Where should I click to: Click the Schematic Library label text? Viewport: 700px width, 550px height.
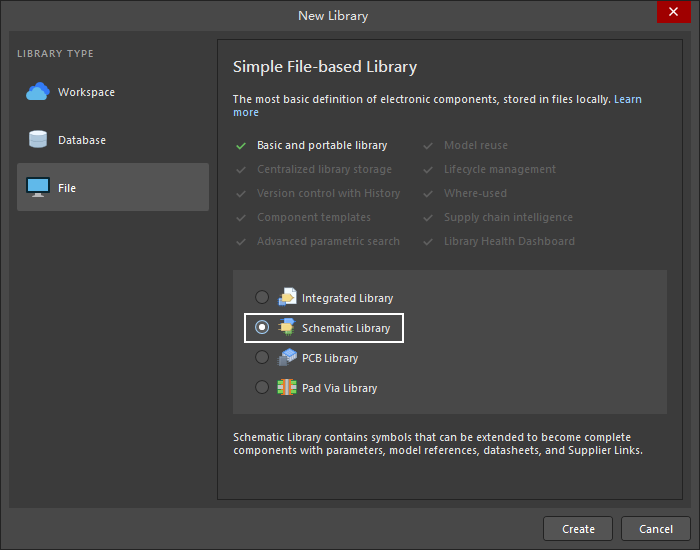coord(346,328)
